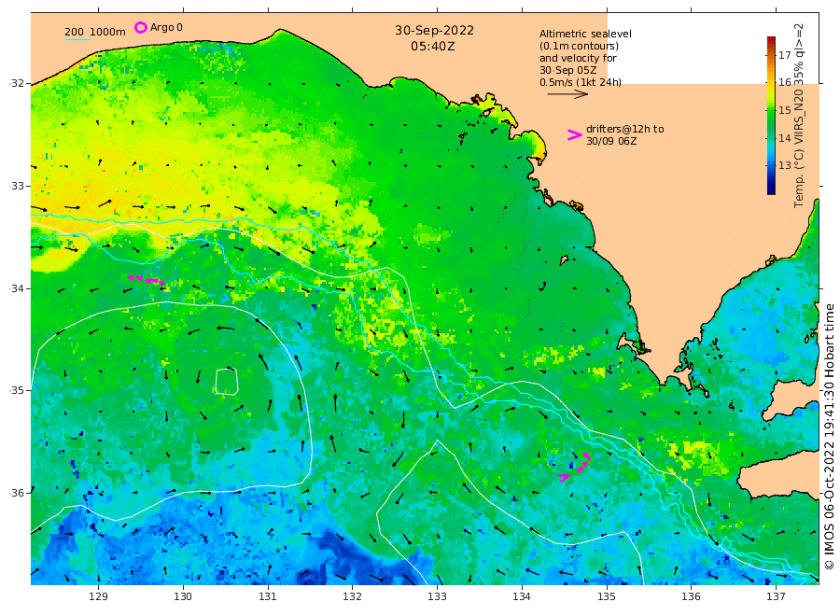Click colorbar tick label 14
Viewport: 840px width, 616px height.
(x=784, y=138)
